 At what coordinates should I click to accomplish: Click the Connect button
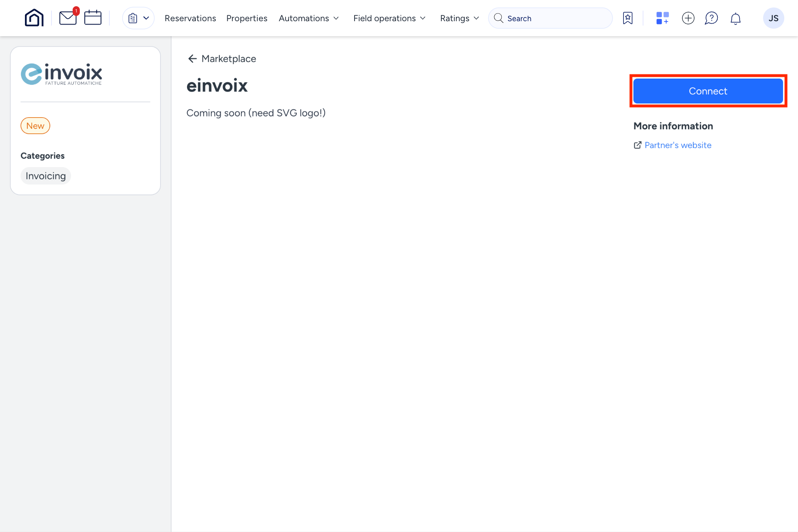[708, 91]
